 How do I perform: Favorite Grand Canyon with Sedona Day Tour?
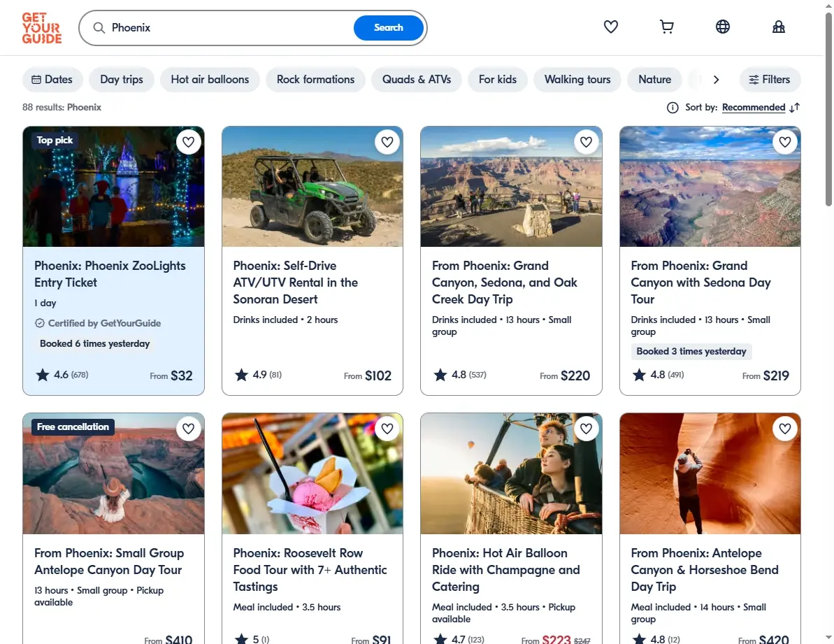point(785,142)
